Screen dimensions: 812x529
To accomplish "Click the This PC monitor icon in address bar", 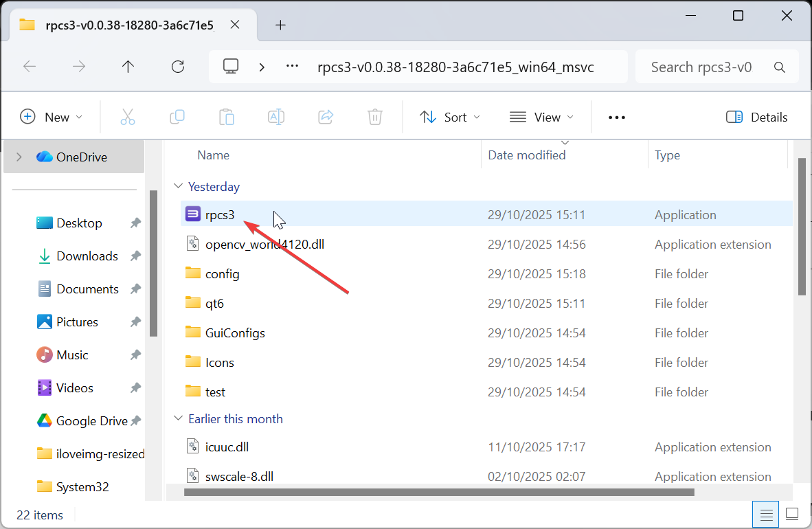I will click(230, 67).
